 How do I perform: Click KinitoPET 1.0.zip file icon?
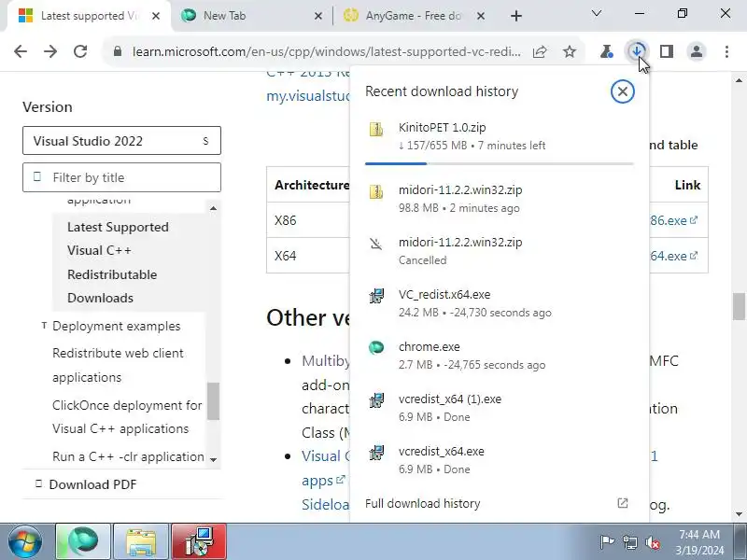click(376, 129)
